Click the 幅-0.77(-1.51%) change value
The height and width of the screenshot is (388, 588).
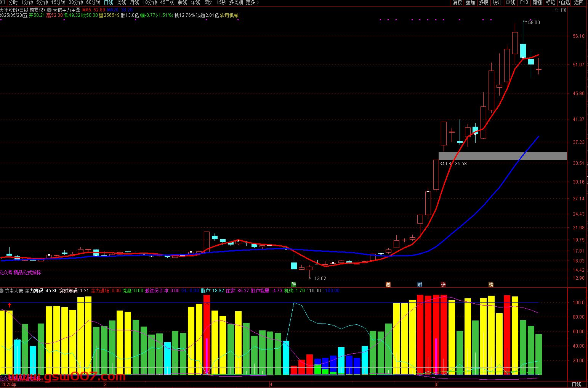tap(157, 15)
